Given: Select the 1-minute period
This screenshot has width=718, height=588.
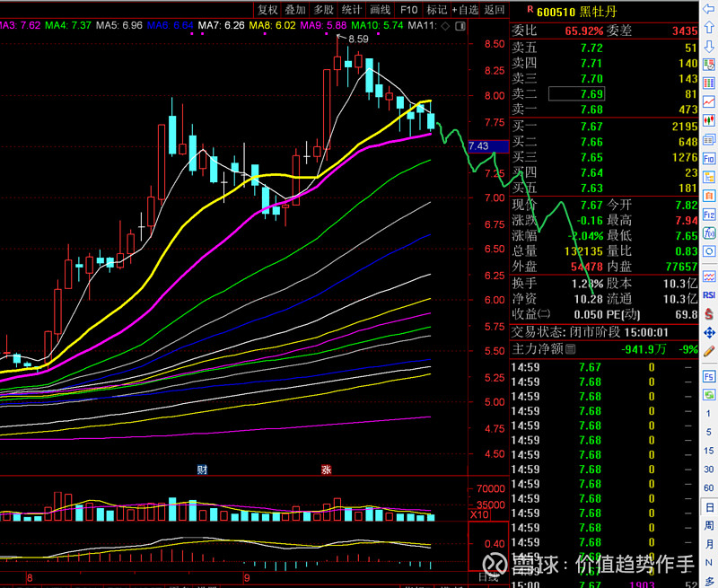Looking at the screenshot, I should tap(709, 413).
